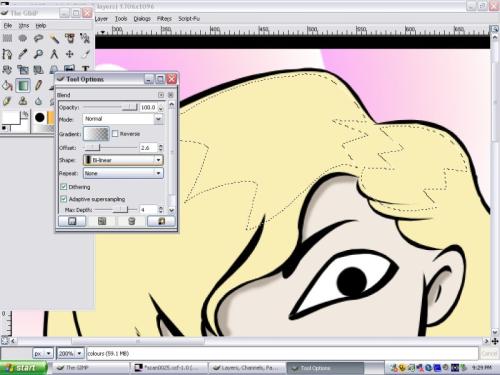This screenshot has height=375, width=500.
Task: Open the px unit dropdown in status bar
Action: [43, 353]
